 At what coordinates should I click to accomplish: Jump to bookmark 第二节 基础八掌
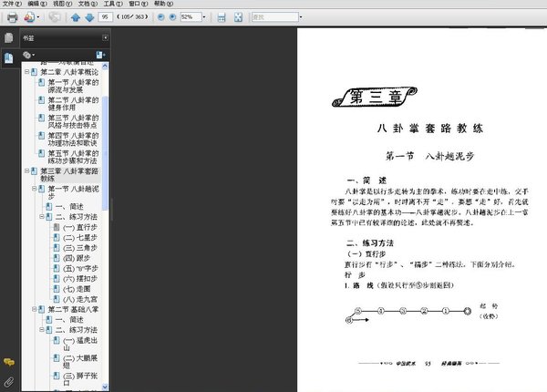[x=73, y=309]
